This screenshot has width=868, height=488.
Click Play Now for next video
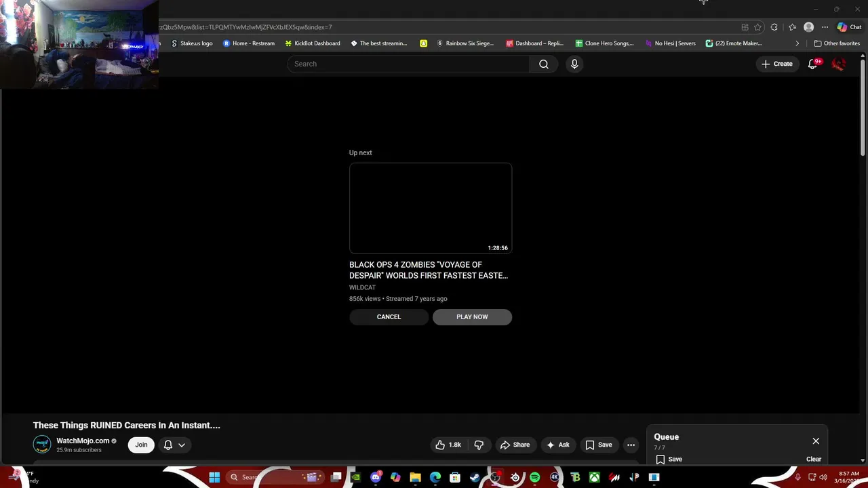point(472,317)
